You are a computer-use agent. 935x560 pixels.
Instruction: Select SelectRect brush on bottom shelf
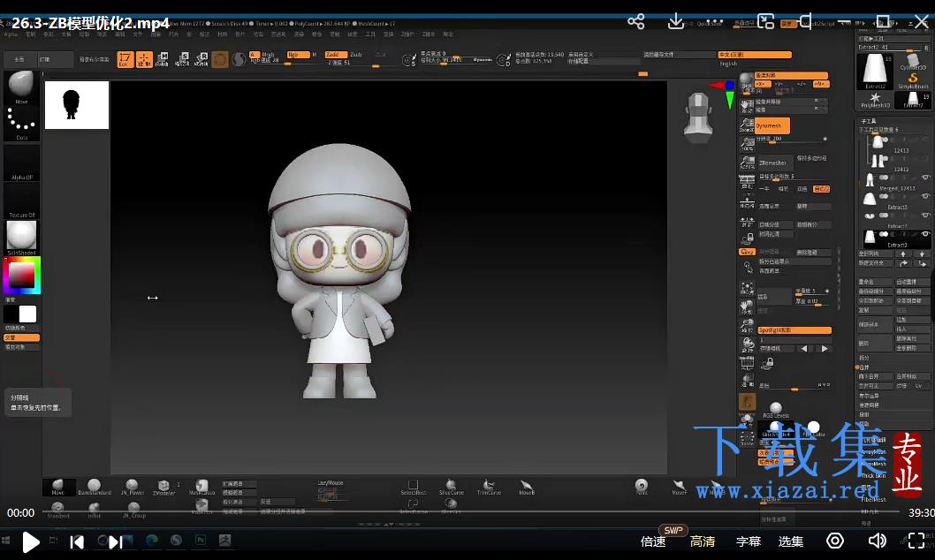413,488
